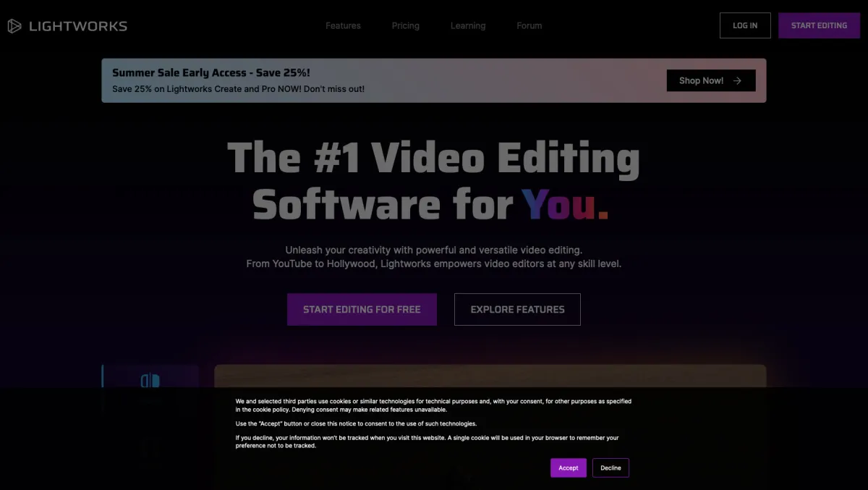This screenshot has width=868, height=490.
Task: Click START EDITING FOR FREE
Action: tap(362, 309)
